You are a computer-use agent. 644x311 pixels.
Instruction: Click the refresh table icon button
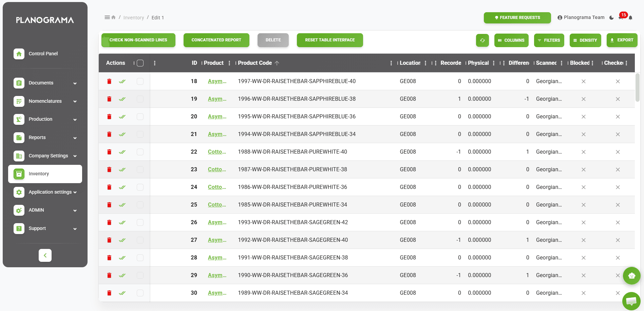[x=482, y=40]
